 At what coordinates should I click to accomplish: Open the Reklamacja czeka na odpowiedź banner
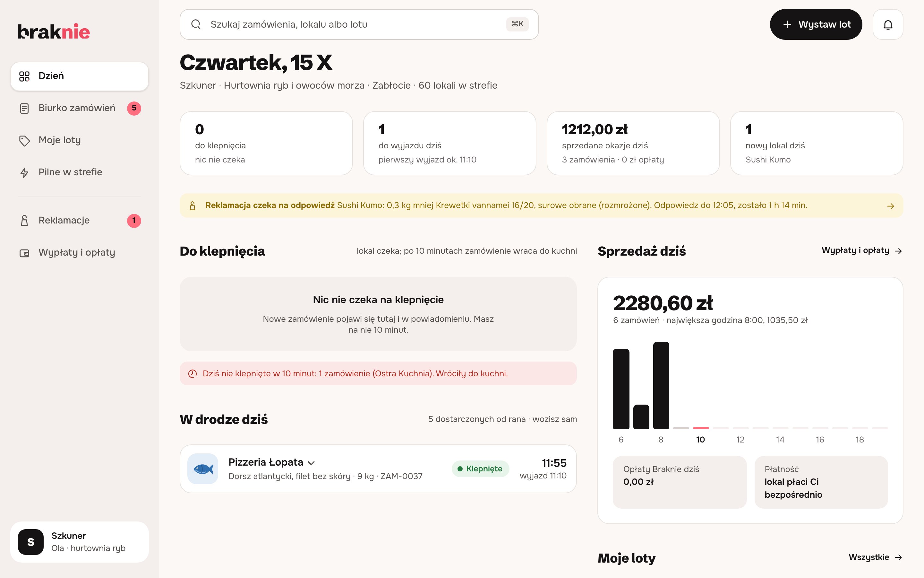[542, 206]
